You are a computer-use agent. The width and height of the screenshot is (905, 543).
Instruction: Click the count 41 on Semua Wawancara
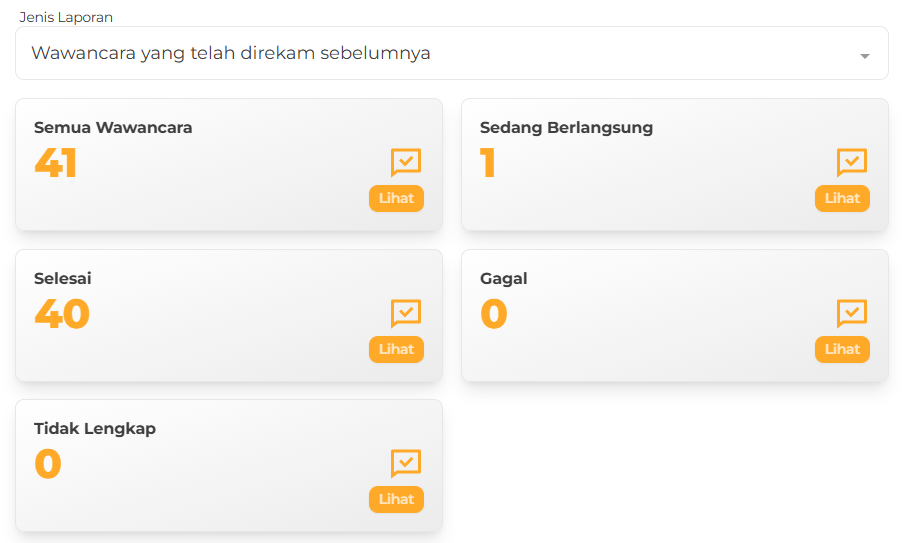point(56,163)
